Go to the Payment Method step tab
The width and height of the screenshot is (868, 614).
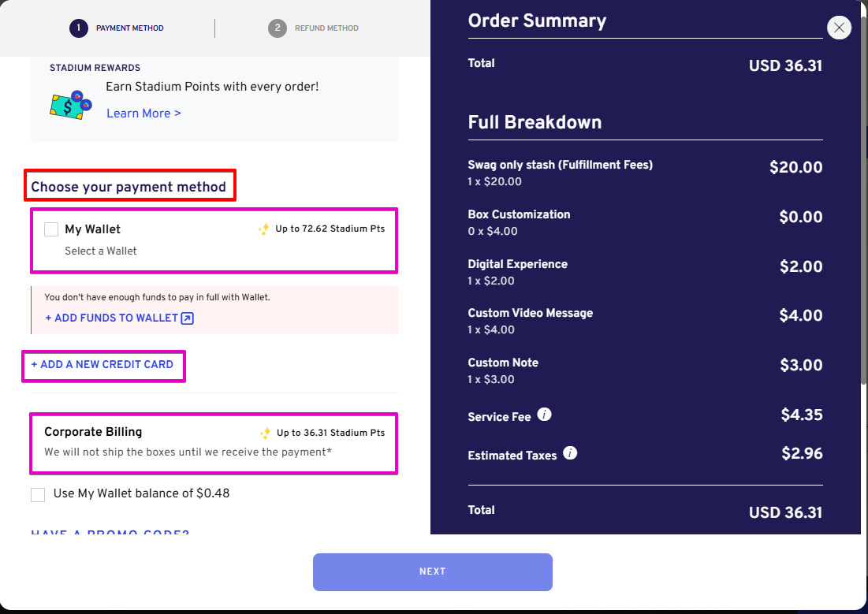[116, 28]
